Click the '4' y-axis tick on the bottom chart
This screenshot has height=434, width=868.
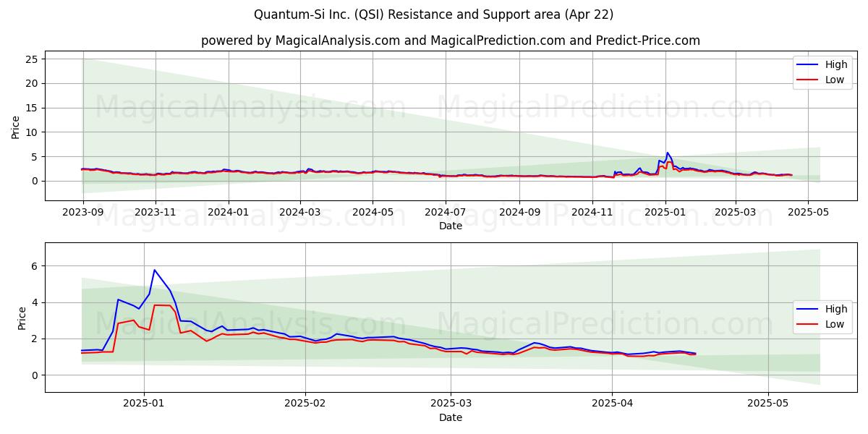(35, 302)
